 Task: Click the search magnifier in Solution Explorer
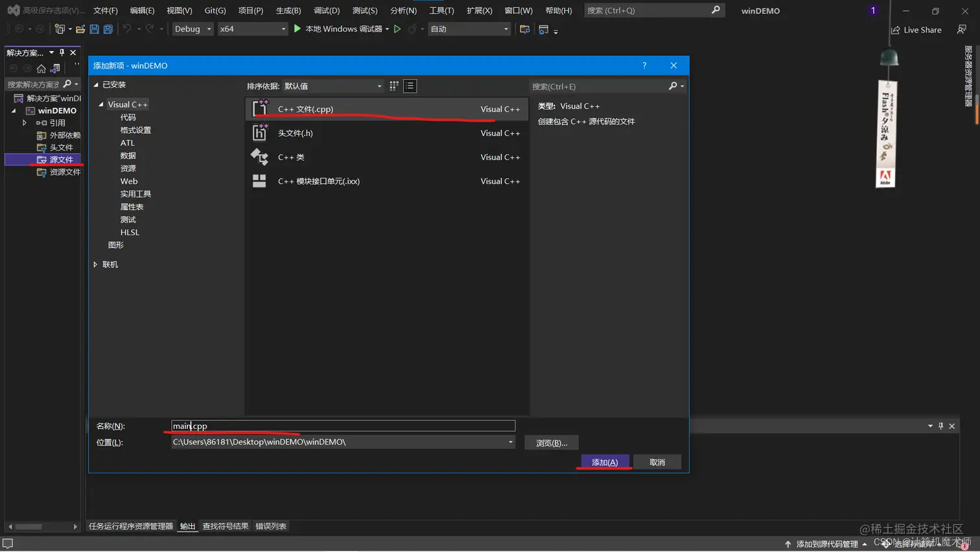(67, 84)
